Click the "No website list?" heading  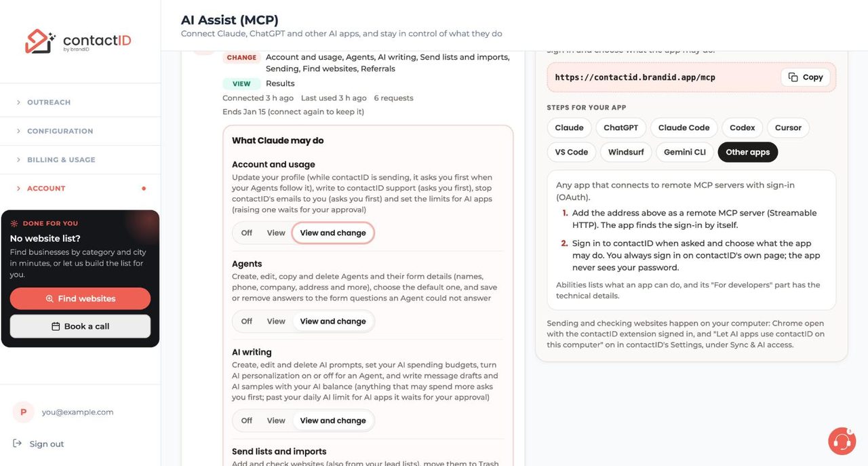[45, 238]
